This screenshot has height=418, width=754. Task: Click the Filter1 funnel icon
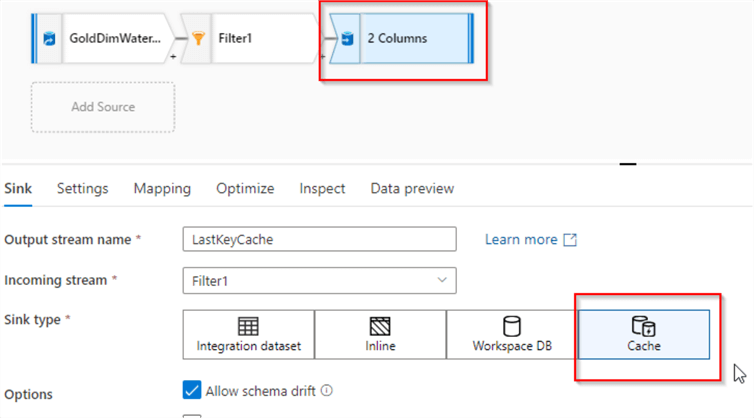(x=197, y=39)
